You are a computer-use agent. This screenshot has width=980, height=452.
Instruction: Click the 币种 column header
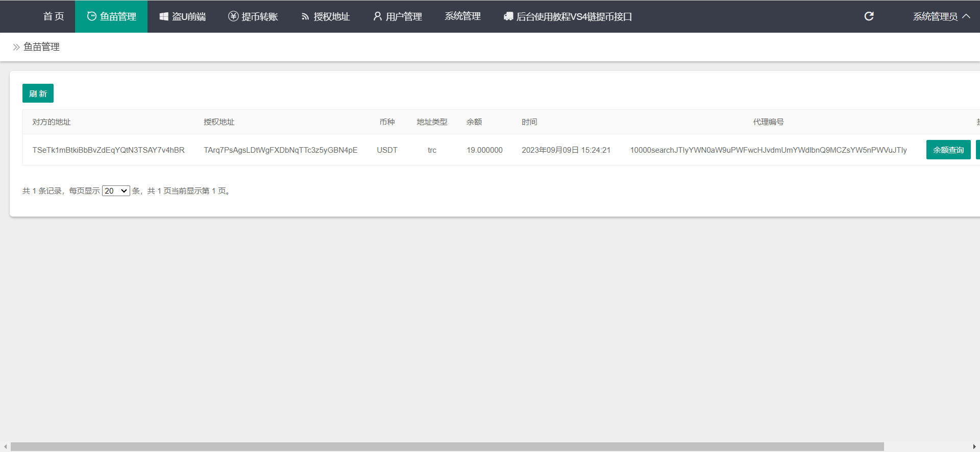[x=387, y=122]
